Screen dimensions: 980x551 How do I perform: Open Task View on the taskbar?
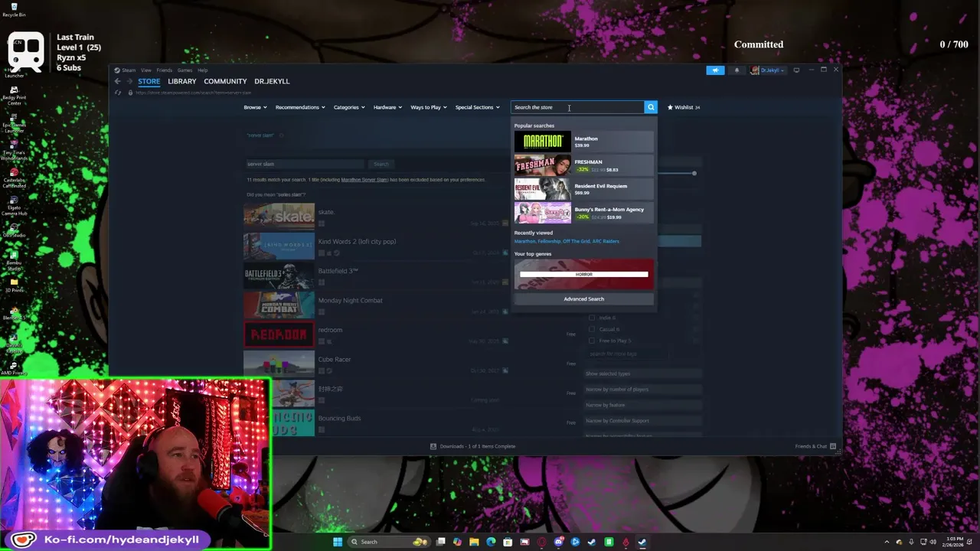coord(441,542)
